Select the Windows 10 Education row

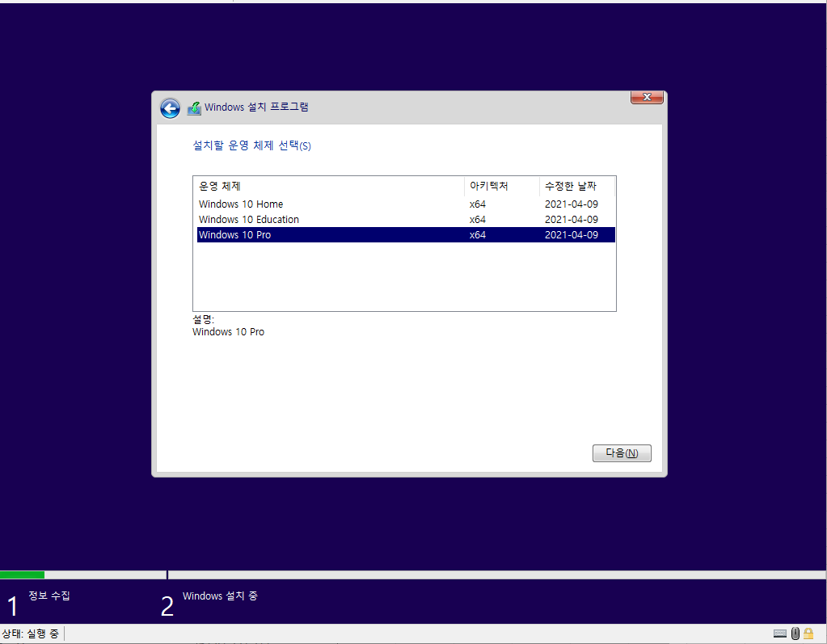406,219
